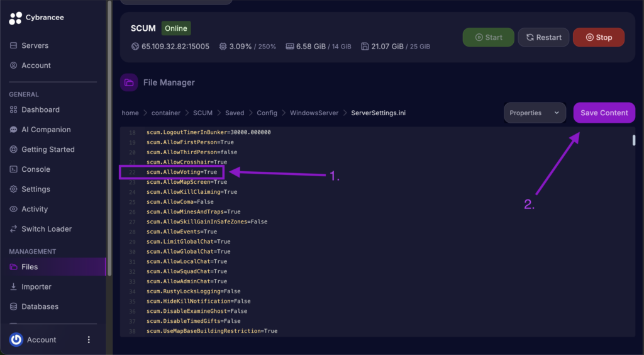Image resolution: width=644 pixels, height=355 pixels.
Task: Click the Switch Loader arrows icon
Action: 14,229
